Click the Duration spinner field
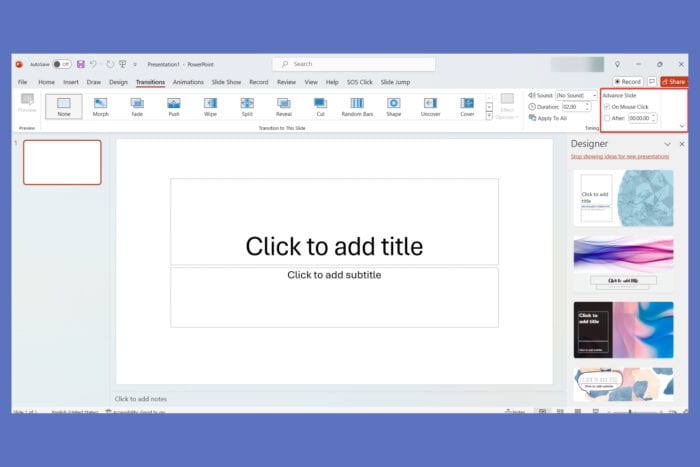 [x=576, y=107]
